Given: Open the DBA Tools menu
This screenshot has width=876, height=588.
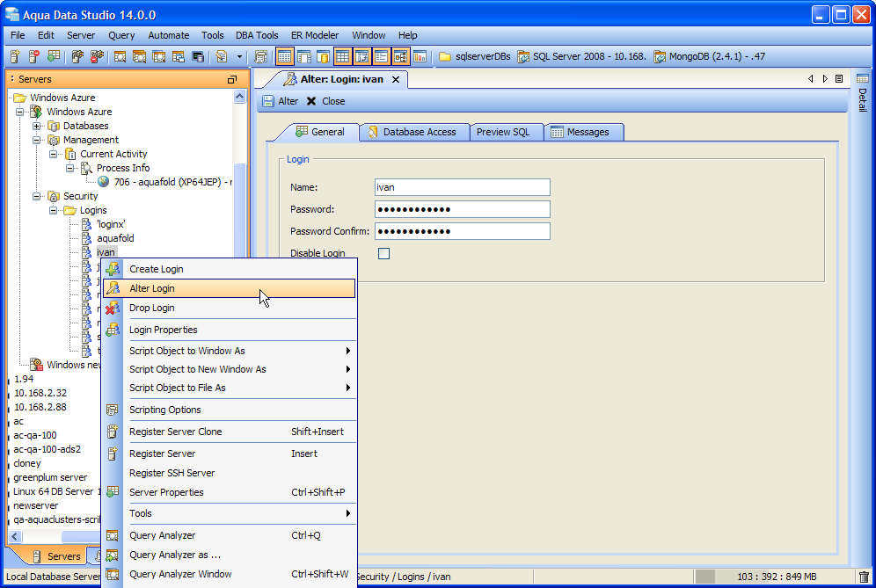Looking at the screenshot, I should click(x=257, y=35).
